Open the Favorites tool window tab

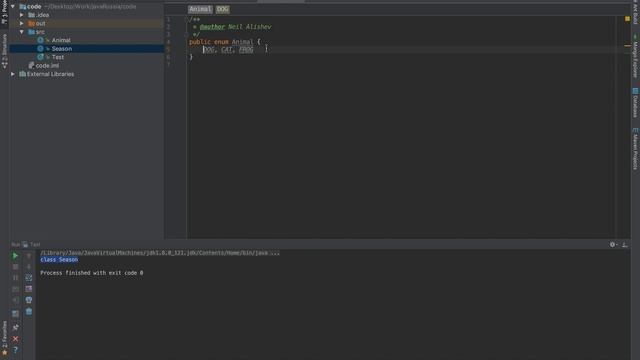(4, 338)
